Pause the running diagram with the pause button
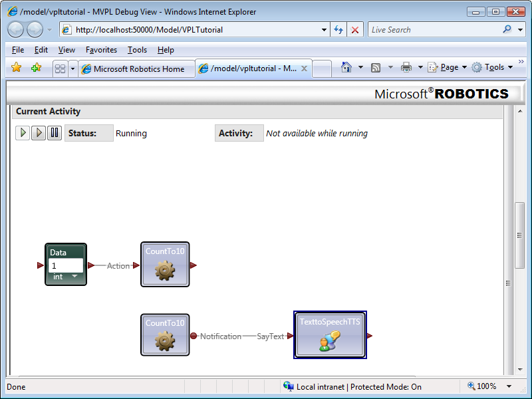 [x=55, y=133]
